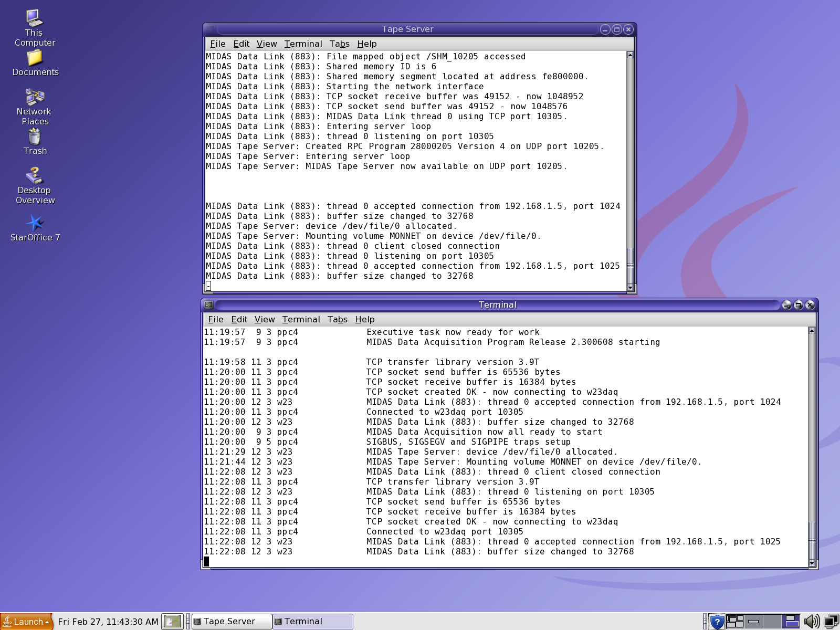Image resolution: width=840 pixels, height=630 pixels.
Task: Click 'Entering server loop' Data Link line
Action: pos(318,127)
